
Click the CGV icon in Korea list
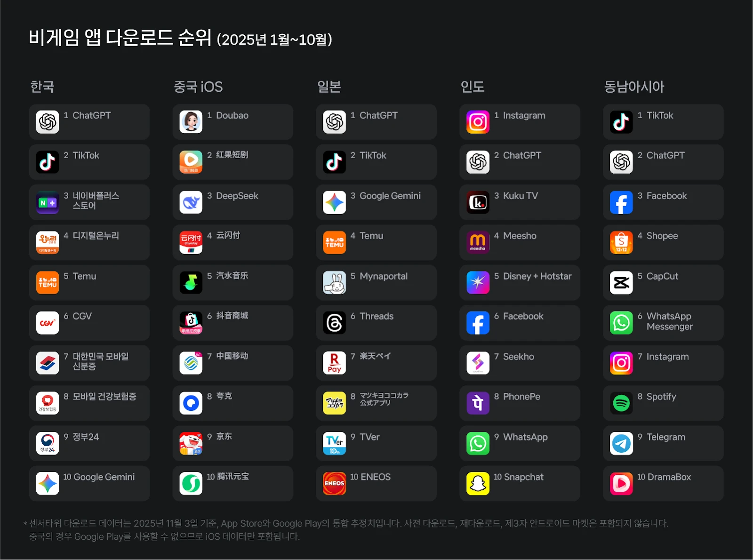(x=48, y=323)
